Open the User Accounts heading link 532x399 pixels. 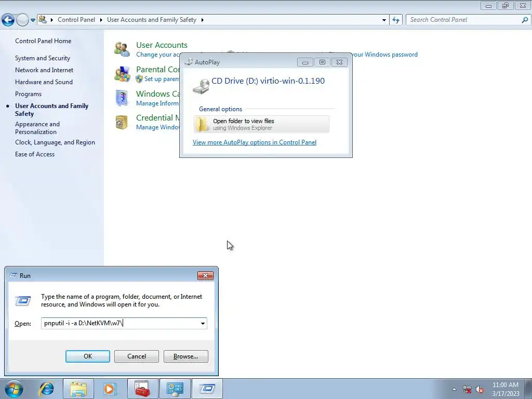[162, 45]
